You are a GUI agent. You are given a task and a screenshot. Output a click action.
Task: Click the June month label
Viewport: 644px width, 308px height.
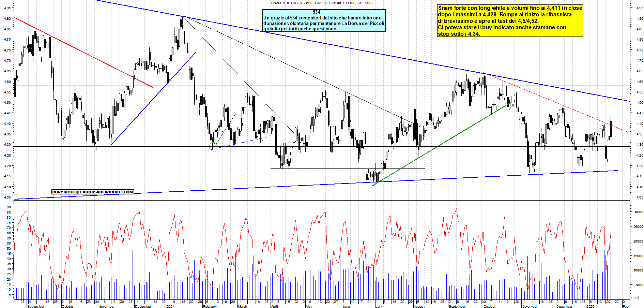click(346, 306)
